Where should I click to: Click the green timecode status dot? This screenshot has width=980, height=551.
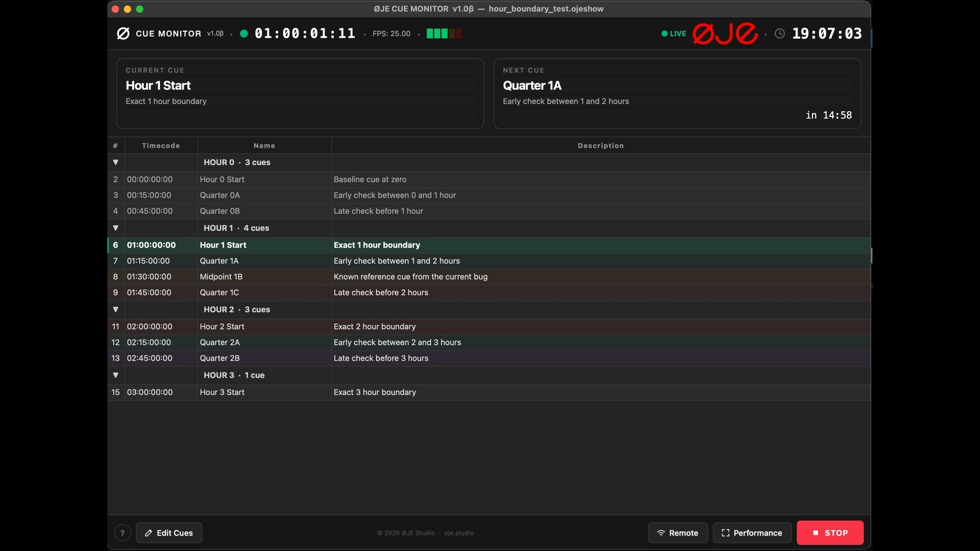coord(244,34)
